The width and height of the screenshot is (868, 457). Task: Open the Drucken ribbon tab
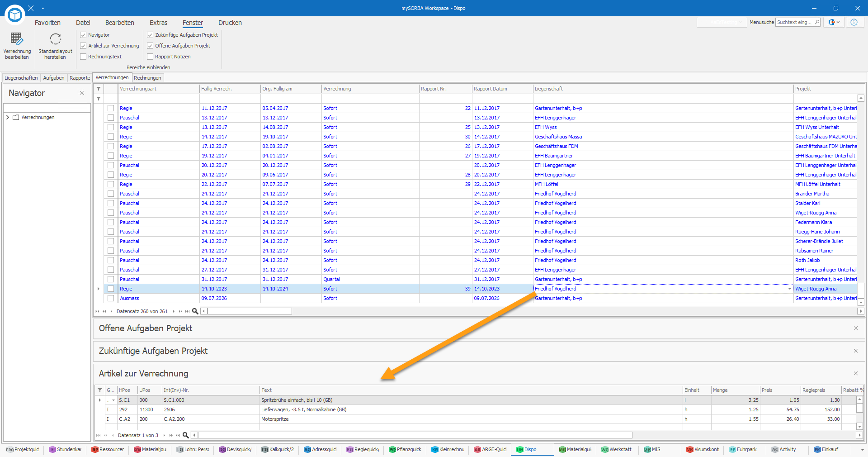[230, 23]
